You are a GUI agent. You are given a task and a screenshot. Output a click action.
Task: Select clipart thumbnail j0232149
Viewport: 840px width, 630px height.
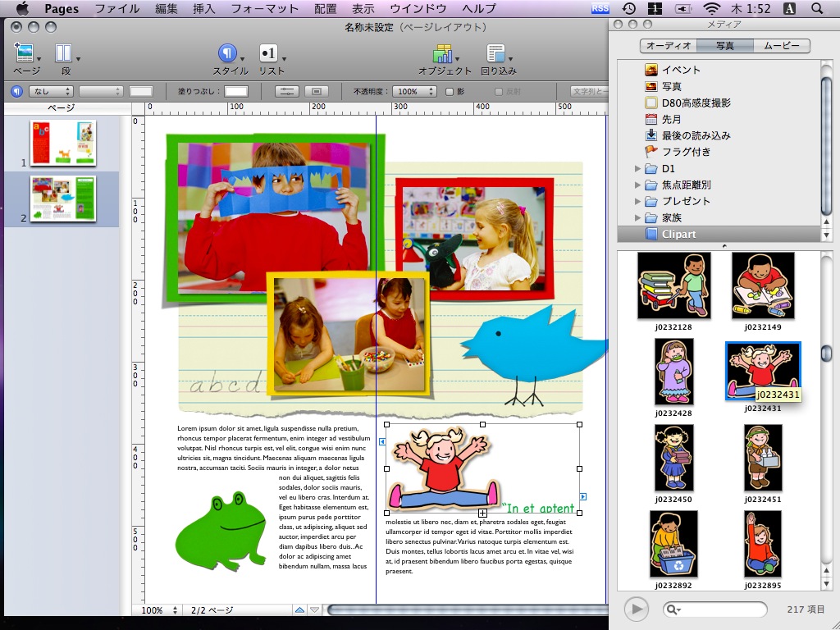(763, 285)
